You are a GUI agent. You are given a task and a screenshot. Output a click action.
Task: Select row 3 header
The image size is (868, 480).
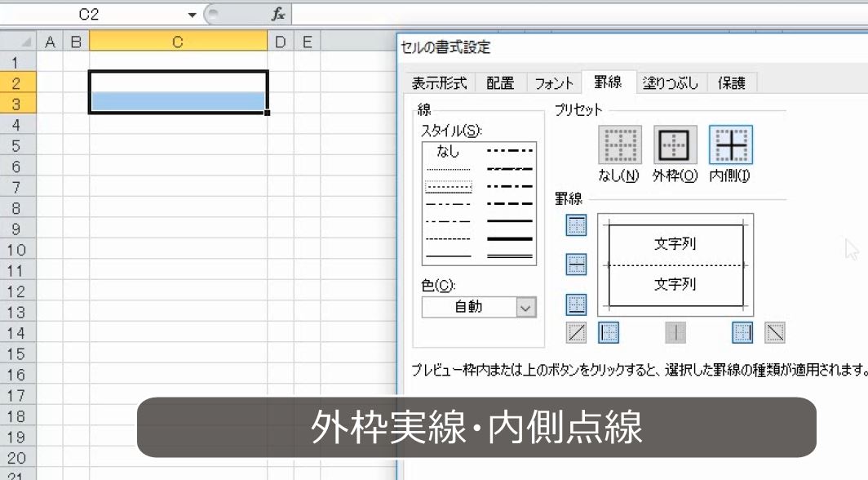pyautogui.click(x=16, y=104)
